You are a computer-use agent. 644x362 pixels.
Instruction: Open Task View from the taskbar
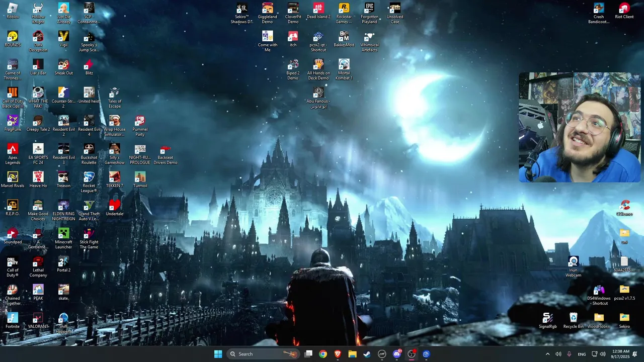308,354
